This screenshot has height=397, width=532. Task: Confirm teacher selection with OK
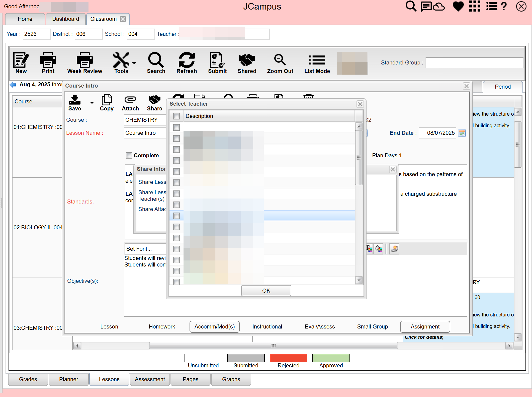point(266,291)
